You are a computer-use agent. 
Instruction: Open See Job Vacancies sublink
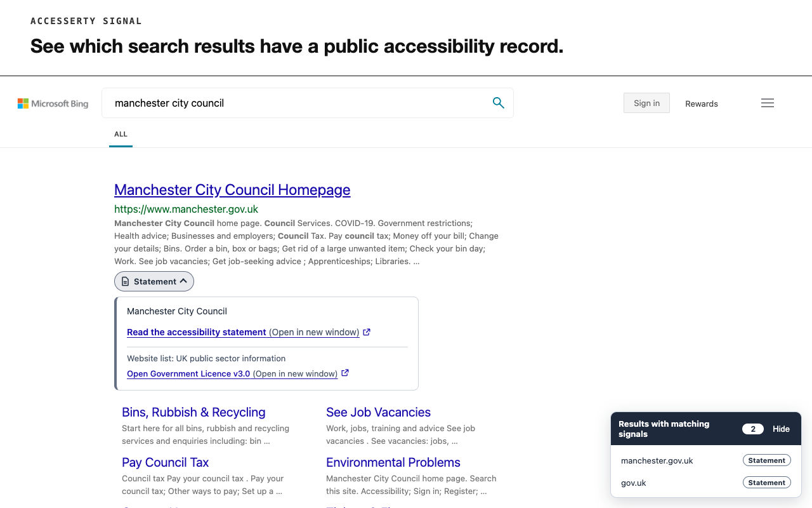[x=378, y=412]
